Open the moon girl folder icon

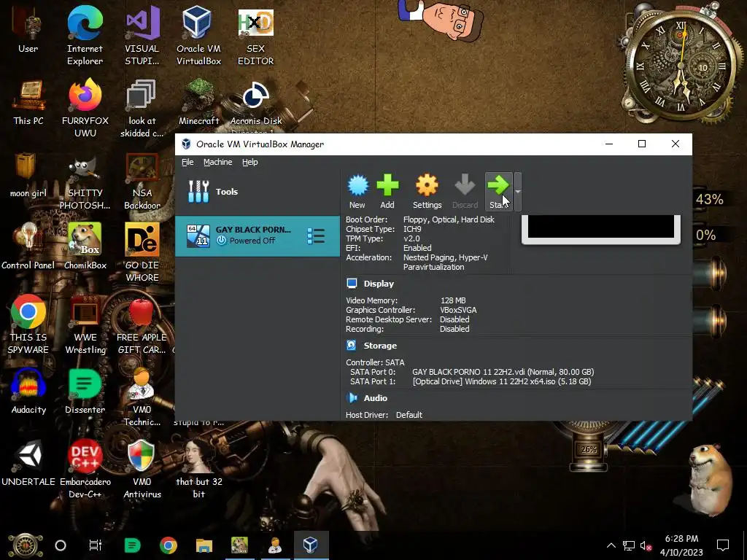click(x=28, y=175)
